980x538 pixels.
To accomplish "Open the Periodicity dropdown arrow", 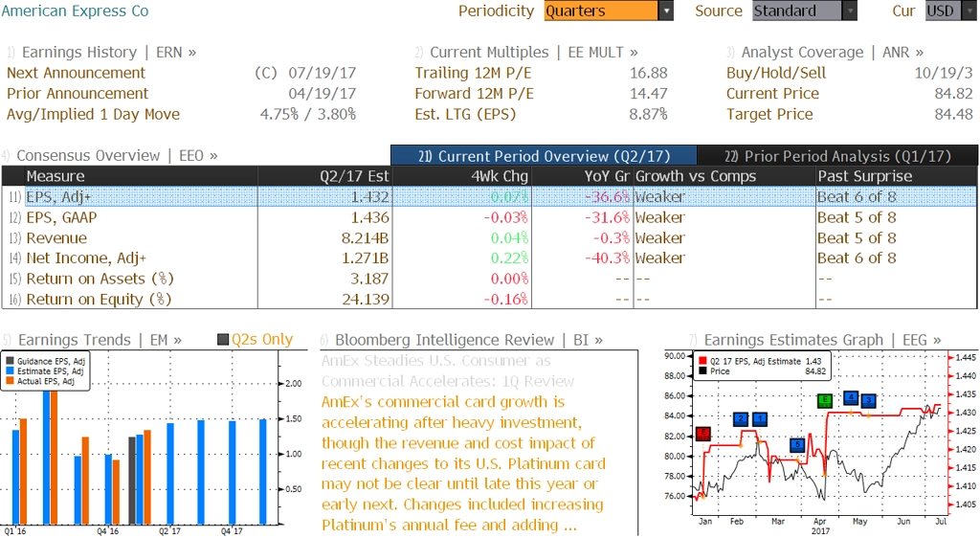I will pyautogui.click(x=666, y=11).
